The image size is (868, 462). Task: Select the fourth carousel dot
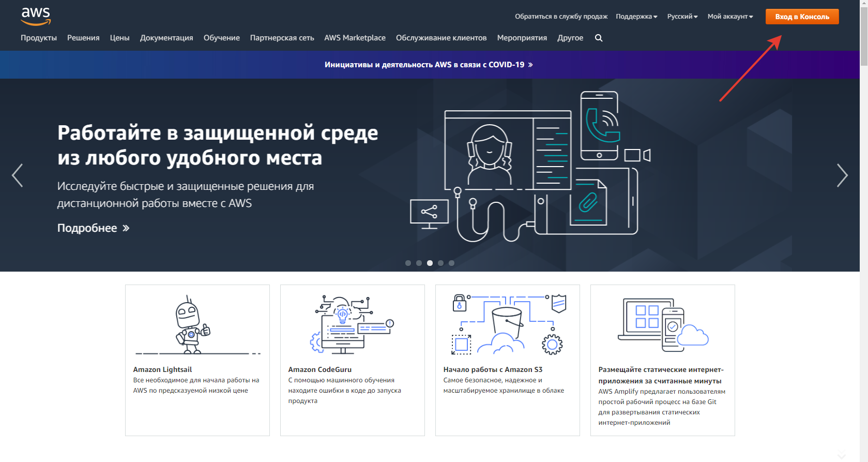point(440,263)
